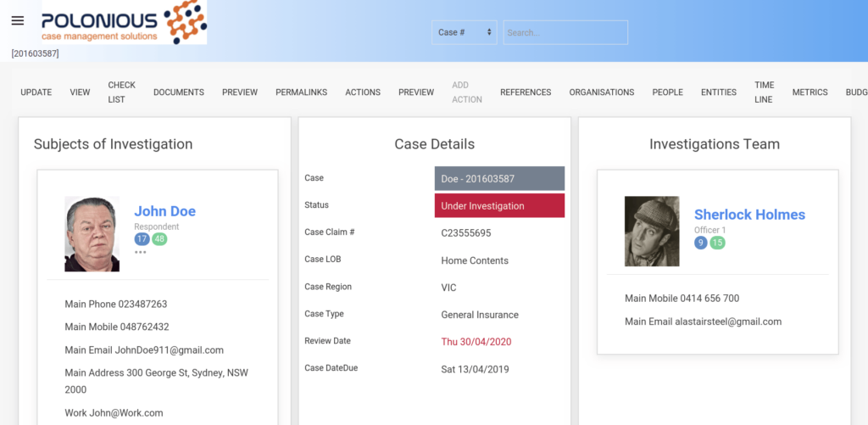The width and height of the screenshot is (868, 425).
Task: Click the ellipsis under John Doe
Action: click(x=141, y=252)
